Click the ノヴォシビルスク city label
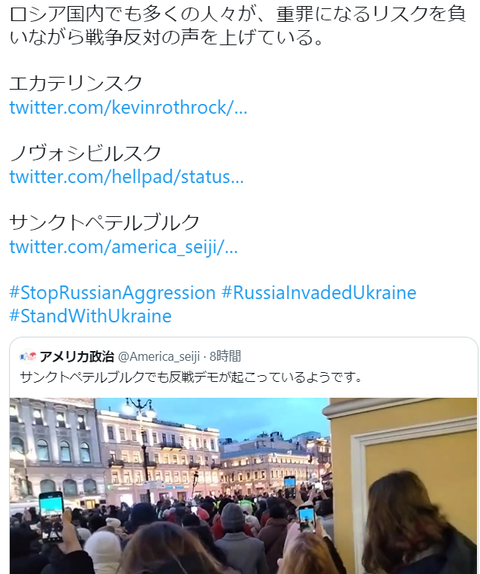Viewport: 480px width, 574px height. 85,153
